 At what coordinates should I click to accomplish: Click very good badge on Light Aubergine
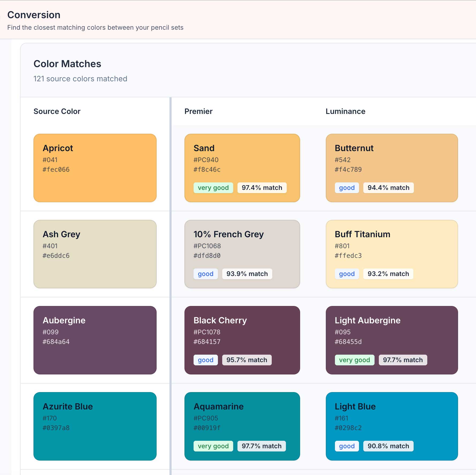pos(355,360)
